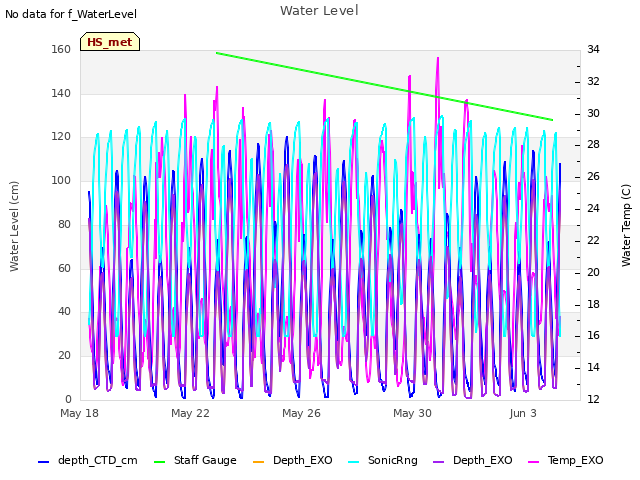Click the green Staff Gauge legend swatch
This screenshot has height=480, width=640.
(159, 462)
